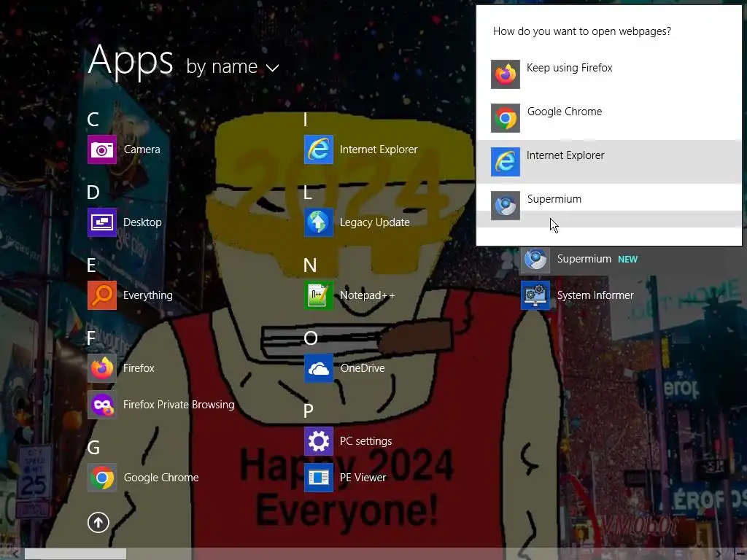Select 'Internet Explorer' in the dialog list
Screen dimensions: 747x560
609,162
